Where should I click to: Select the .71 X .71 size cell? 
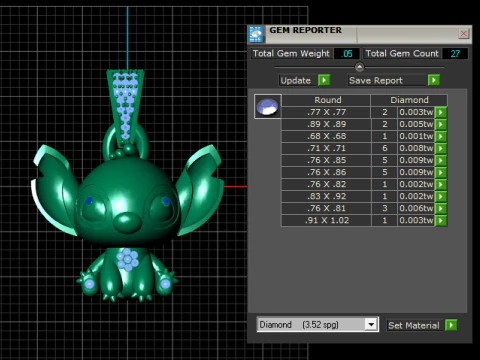pyautogui.click(x=326, y=148)
